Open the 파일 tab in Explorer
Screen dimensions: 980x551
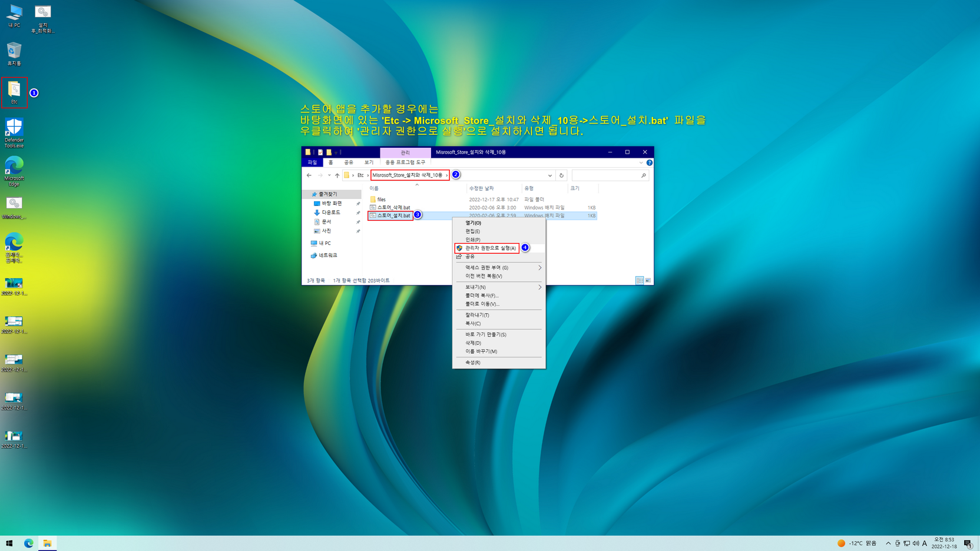click(312, 162)
